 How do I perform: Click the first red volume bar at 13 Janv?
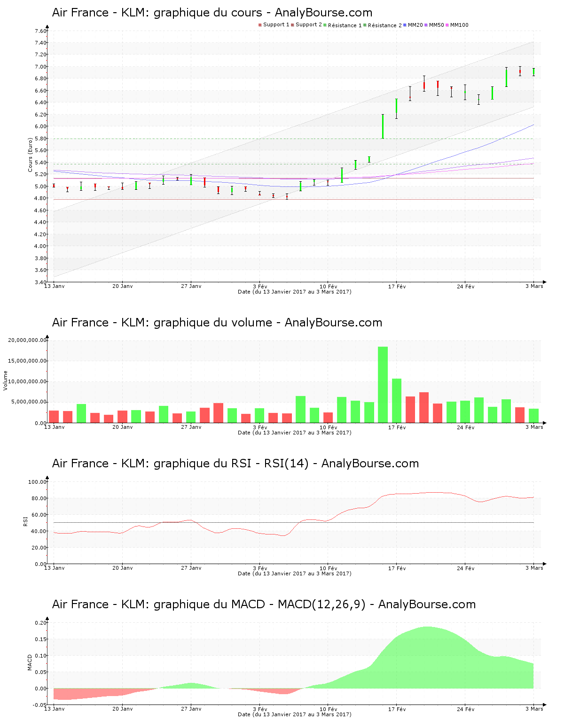(54, 417)
